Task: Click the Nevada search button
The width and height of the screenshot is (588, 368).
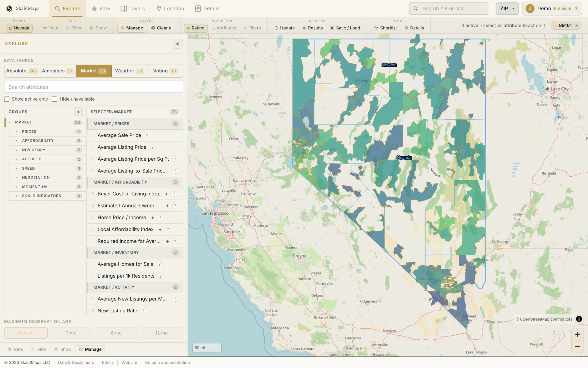Action: 19,28
